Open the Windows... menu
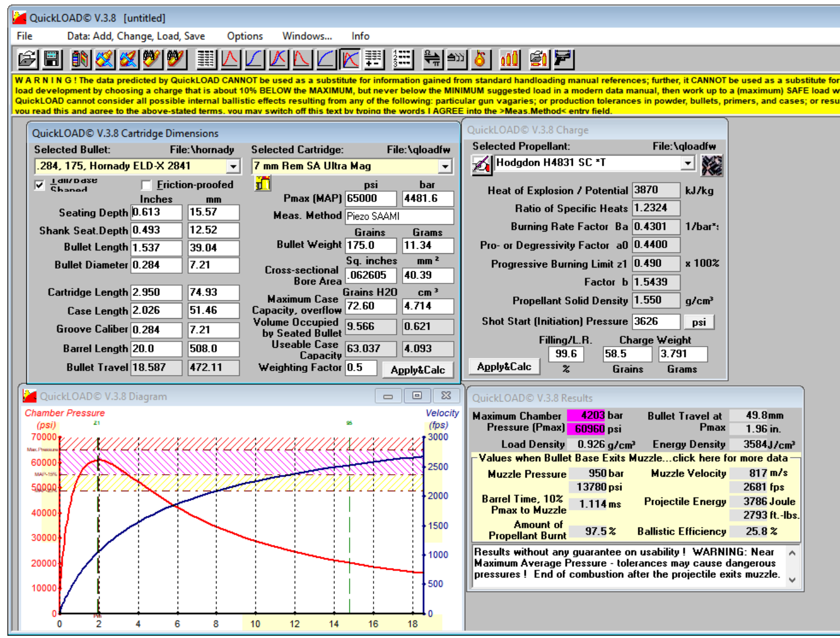The height and width of the screenshot is (638, 840). tap(307, 36)
